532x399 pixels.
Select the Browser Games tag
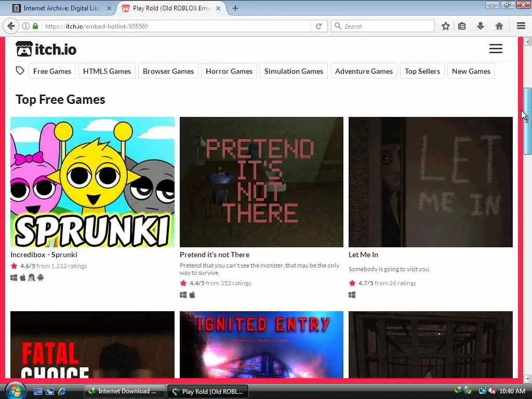pos(168,71)
